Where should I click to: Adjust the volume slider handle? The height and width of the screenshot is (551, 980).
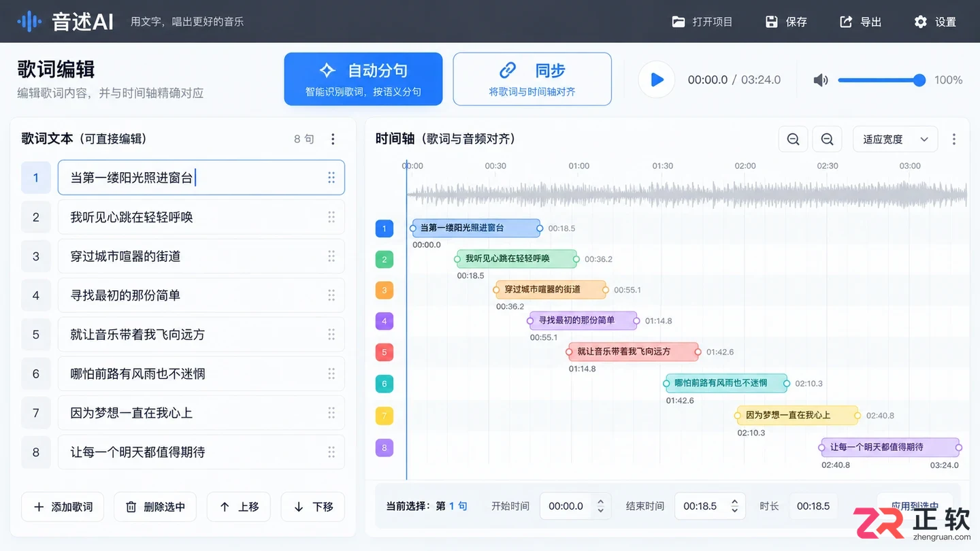pyautogui.click(x=919, y=80)
